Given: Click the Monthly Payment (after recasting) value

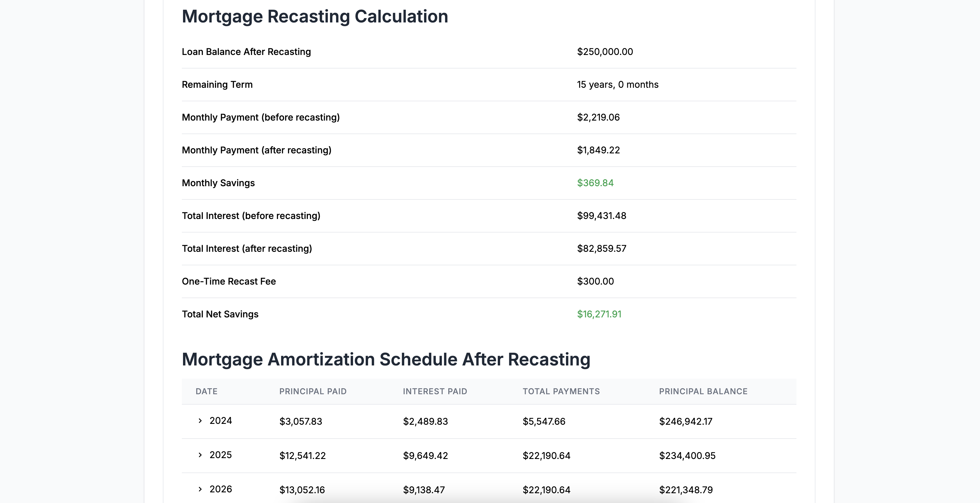Looking at the screenshot, I should coord(598,150).
